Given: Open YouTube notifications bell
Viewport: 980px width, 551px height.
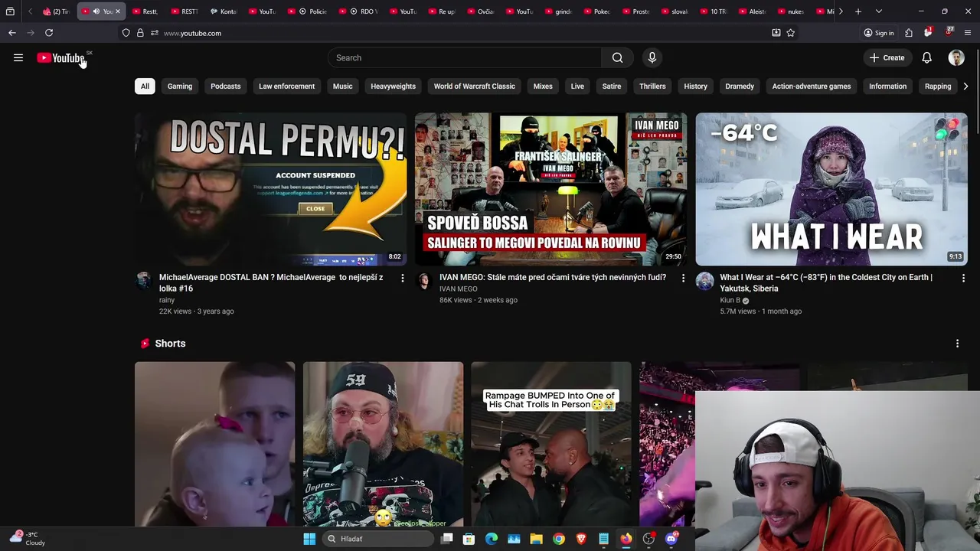Looking at the screenshot, I should (x=926, y=57).
